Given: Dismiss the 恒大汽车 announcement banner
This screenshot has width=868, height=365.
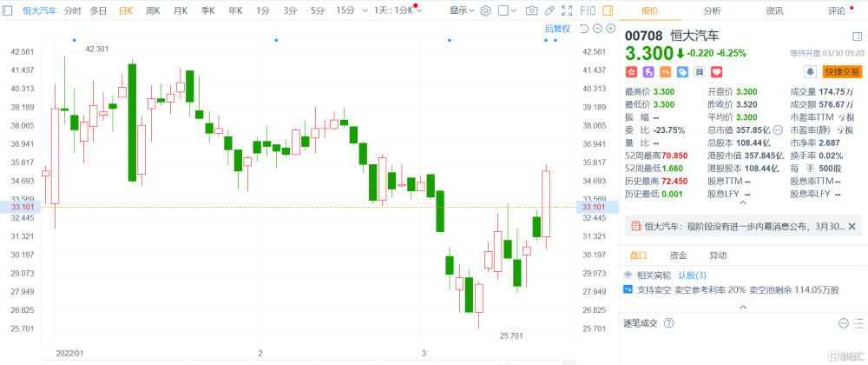Looking at the screenshot, I should coord(852,227).
